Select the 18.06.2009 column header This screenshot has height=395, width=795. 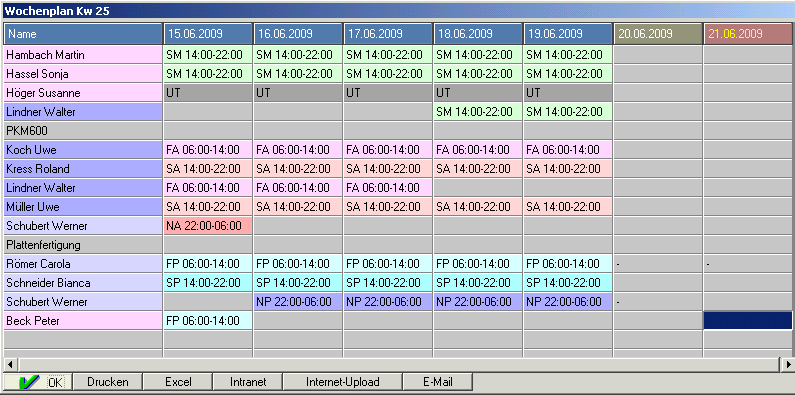[478, 34]
